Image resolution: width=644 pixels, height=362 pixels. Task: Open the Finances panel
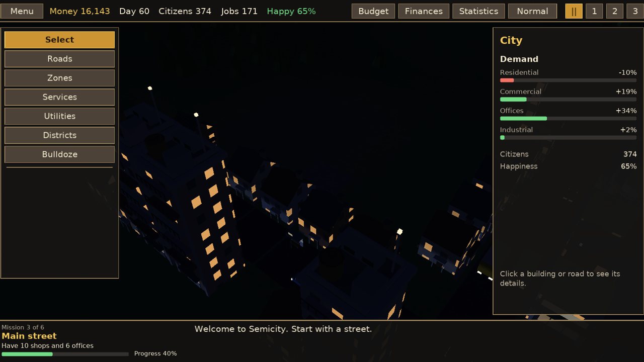point(424,11)
